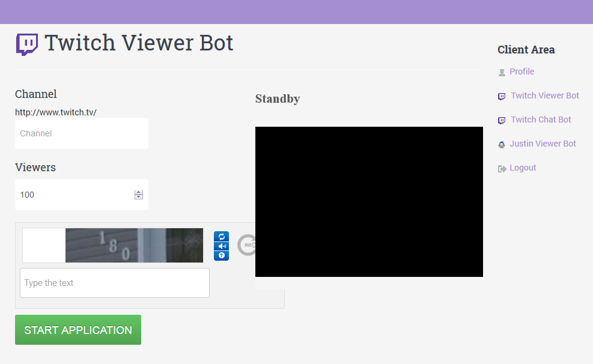Open captcha help with question mark icon
The height and width of the screenshot is (364, 593).
pos(221,254)
